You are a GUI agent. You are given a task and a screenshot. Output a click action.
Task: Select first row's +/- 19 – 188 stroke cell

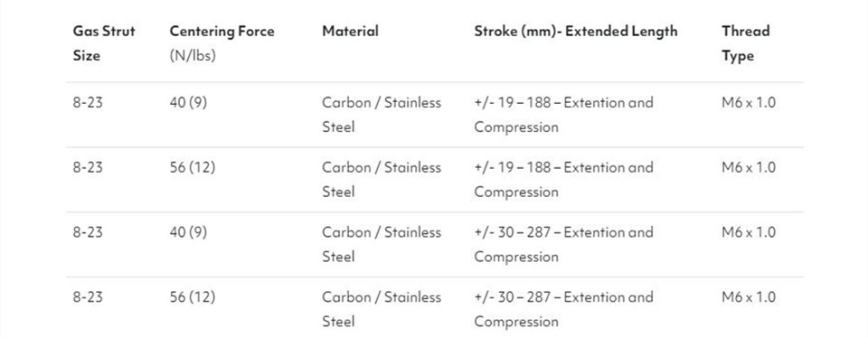(x=563, y=115)
